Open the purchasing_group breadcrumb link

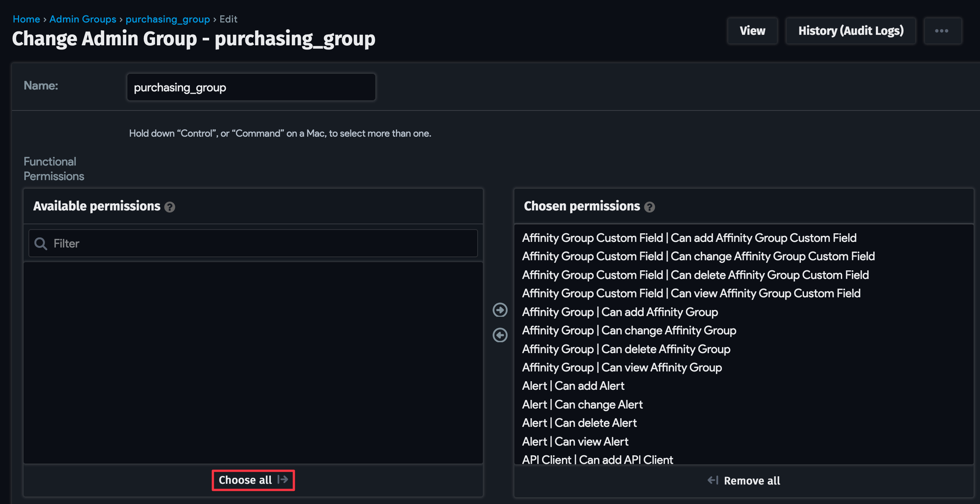[x=167, y=19]
